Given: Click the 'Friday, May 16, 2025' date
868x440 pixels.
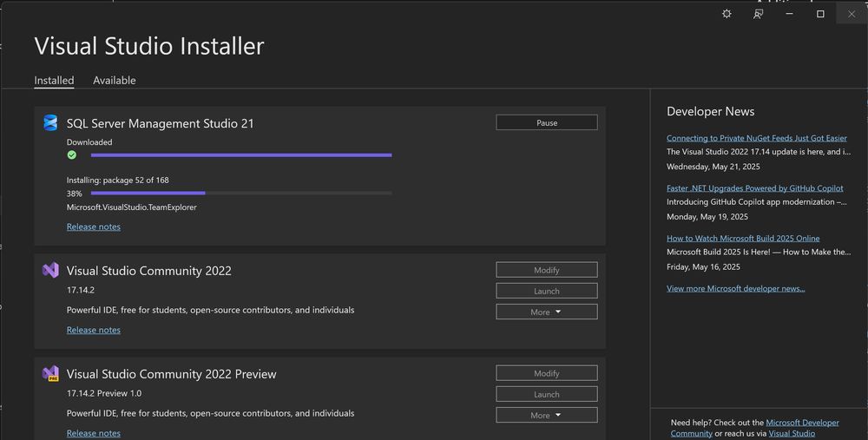Looking at the screenshot, I should 703,266.
